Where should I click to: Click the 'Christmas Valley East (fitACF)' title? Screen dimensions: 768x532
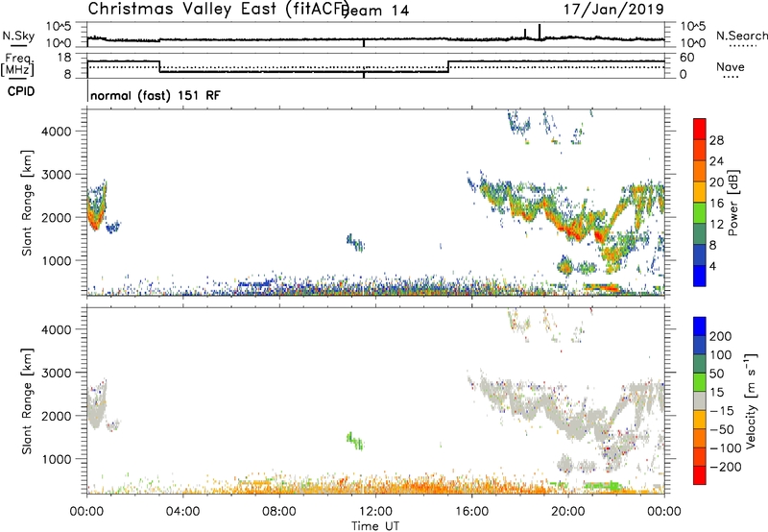pos(218,10)
